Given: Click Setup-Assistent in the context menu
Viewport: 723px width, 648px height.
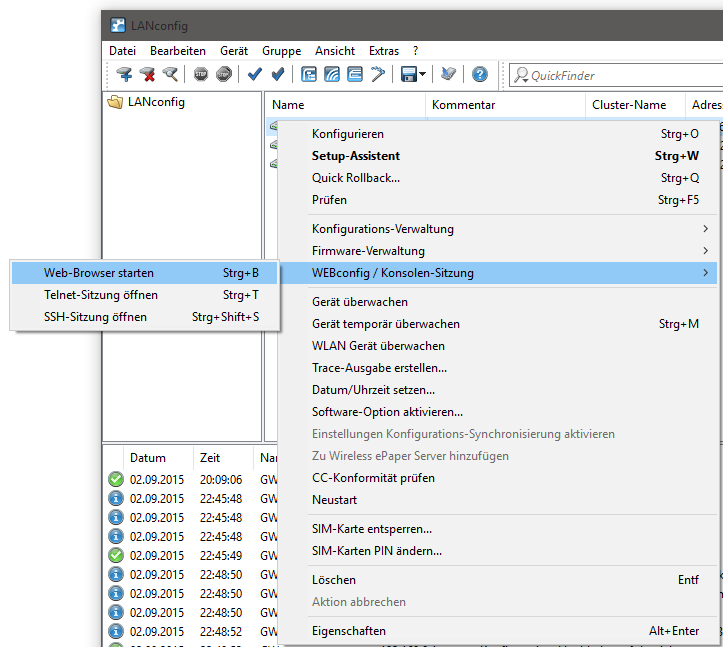Looking at the screenshot, I should click(356, 156).
